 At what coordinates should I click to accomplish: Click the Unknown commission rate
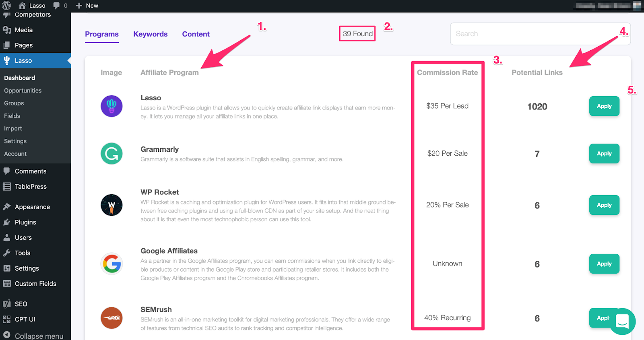448,264
